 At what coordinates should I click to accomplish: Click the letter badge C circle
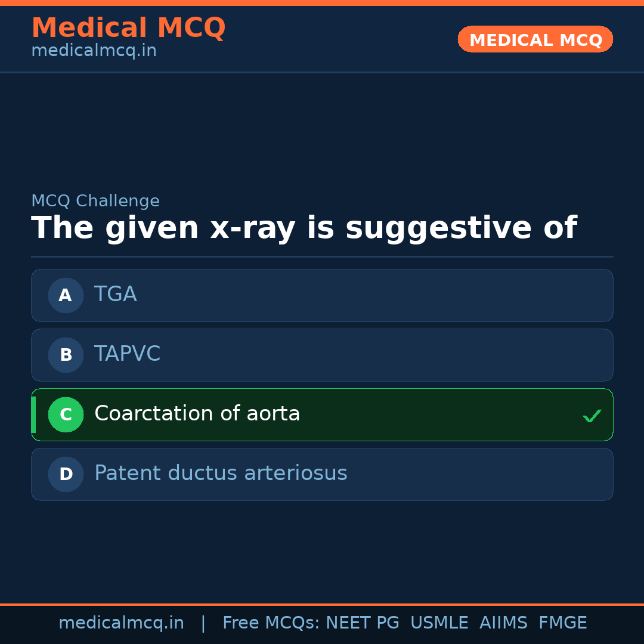tap(66, 414)
